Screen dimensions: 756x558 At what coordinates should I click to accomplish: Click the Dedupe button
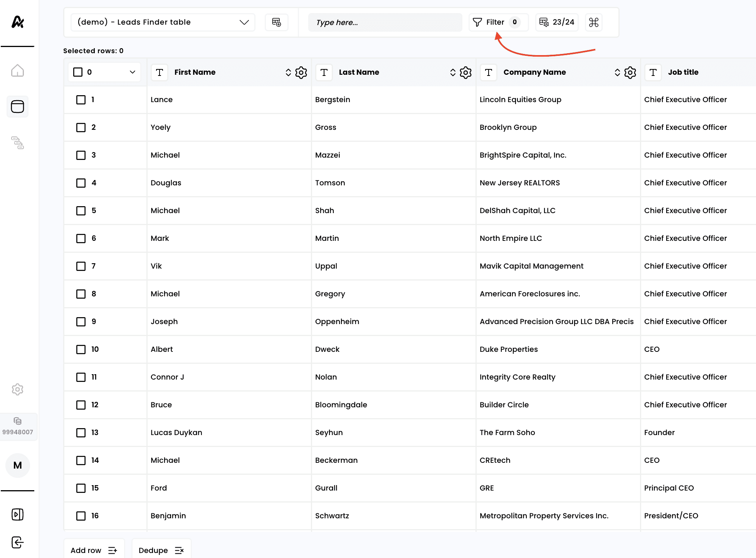coord(161,550)
